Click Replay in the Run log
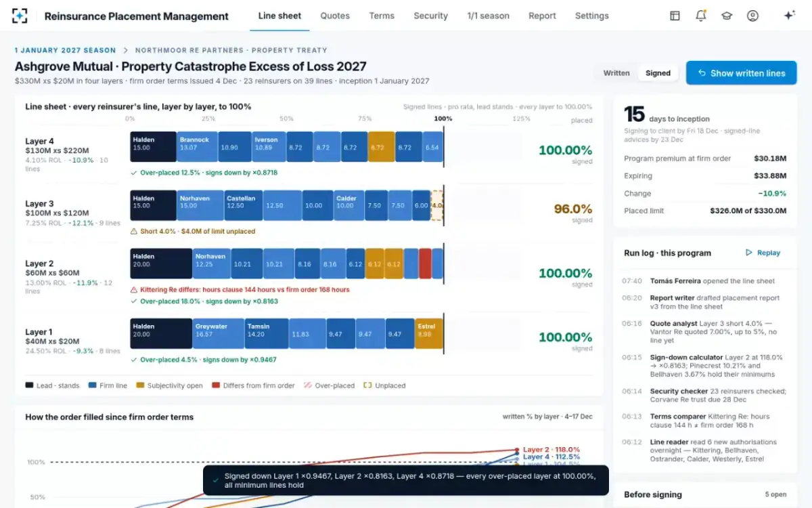 point(763,253)
